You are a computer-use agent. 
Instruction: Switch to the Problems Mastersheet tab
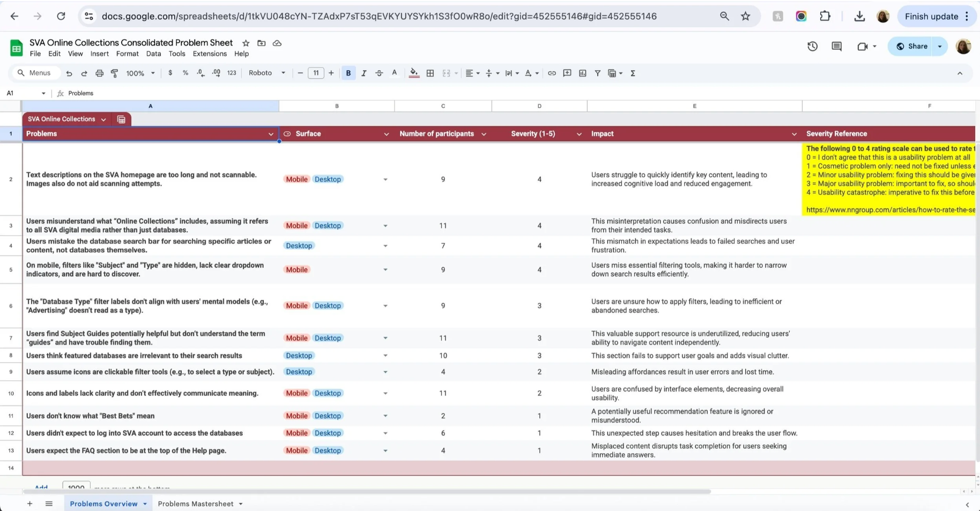coord(196,504)
